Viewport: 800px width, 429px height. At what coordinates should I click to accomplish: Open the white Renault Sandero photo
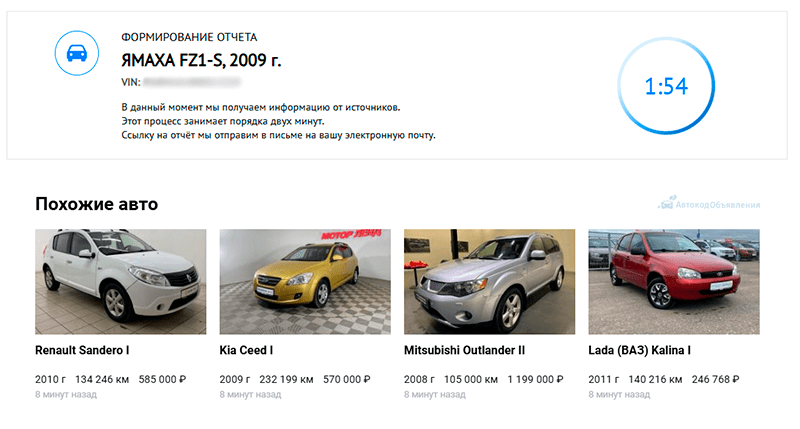point(120,282)
